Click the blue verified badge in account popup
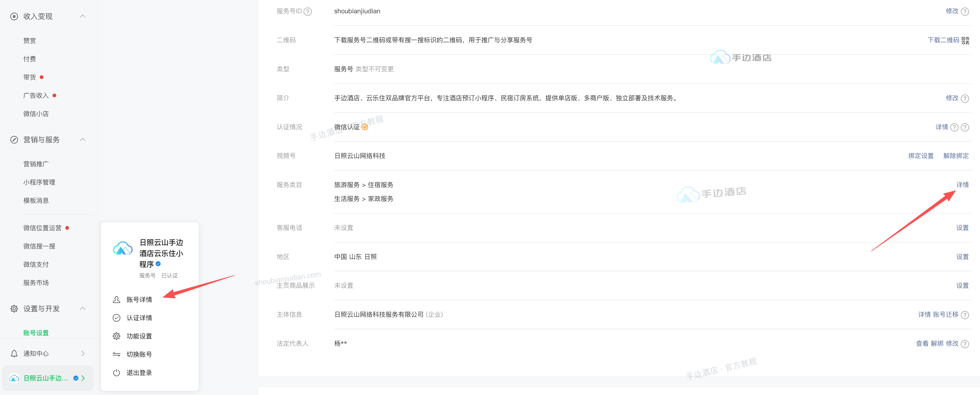The width and height of the screenshot is (980, 395). click(158, 264)
